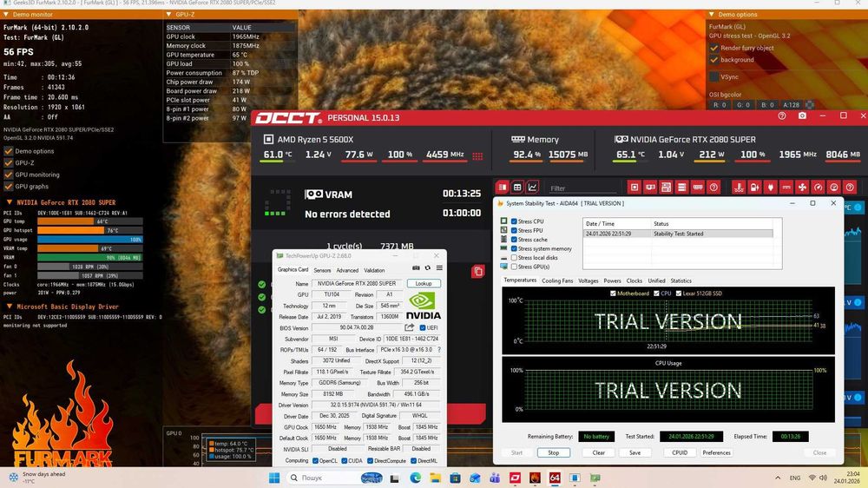
Task: Switch OCCT monitoring to the split panel view icon
Action: click(x=502, y=188)
